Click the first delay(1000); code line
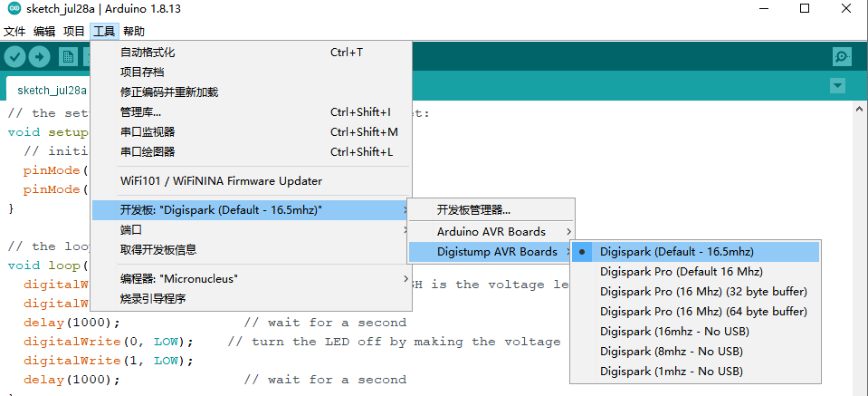The width and height of the screenshot is (868, 396). [x=72, y=323]
